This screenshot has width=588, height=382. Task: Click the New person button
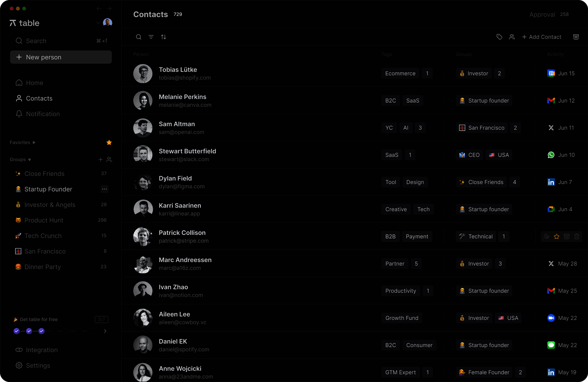(61, 57)
